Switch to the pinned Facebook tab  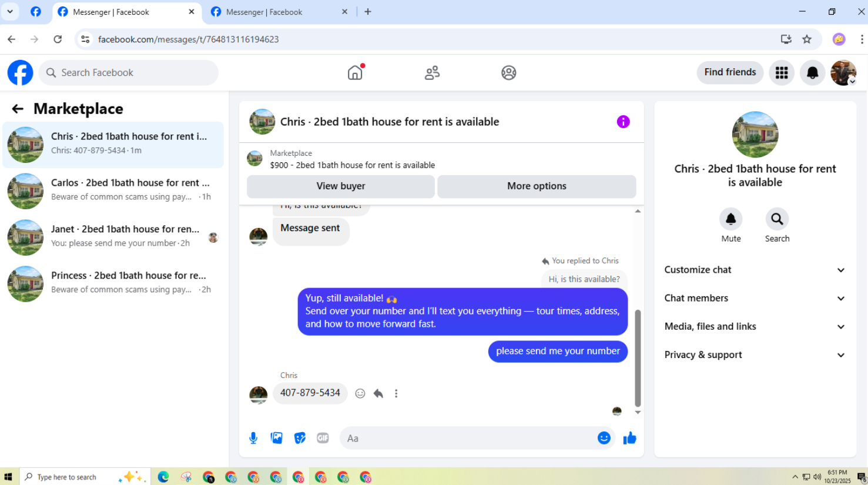(36, 12)
